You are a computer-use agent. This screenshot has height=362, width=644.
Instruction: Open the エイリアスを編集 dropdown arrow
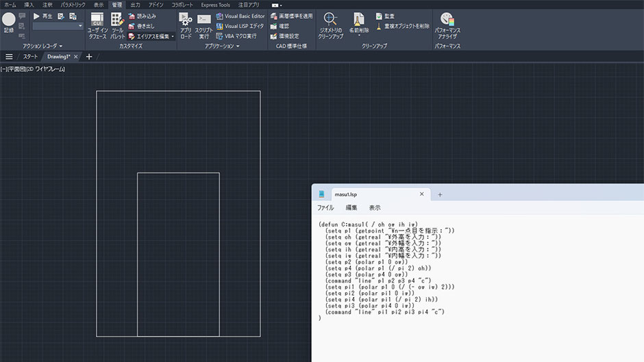coord(173,36)
